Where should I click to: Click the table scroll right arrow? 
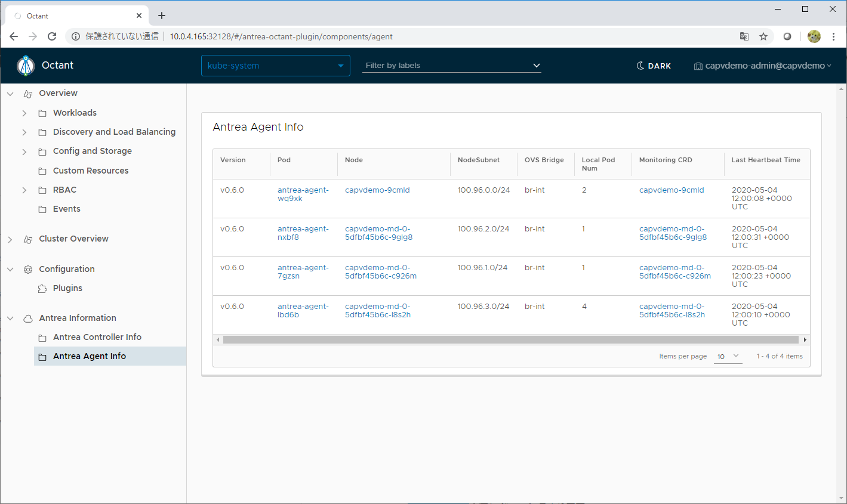805,340
